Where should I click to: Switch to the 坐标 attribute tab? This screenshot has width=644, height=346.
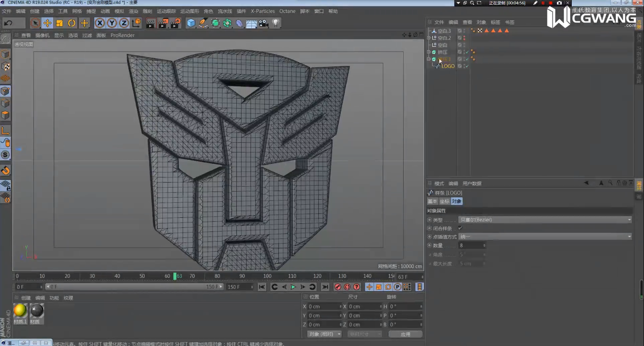445,201
